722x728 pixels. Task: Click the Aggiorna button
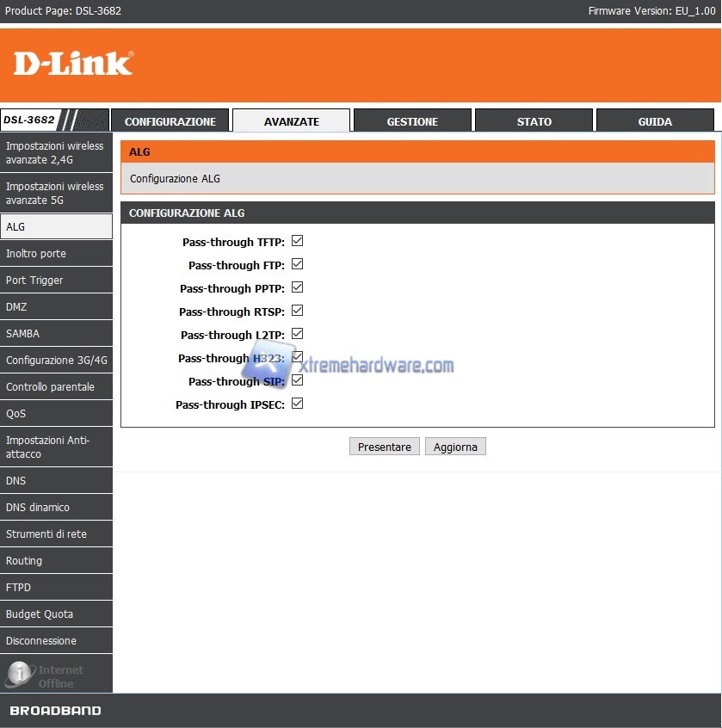(x=455, y=447)
